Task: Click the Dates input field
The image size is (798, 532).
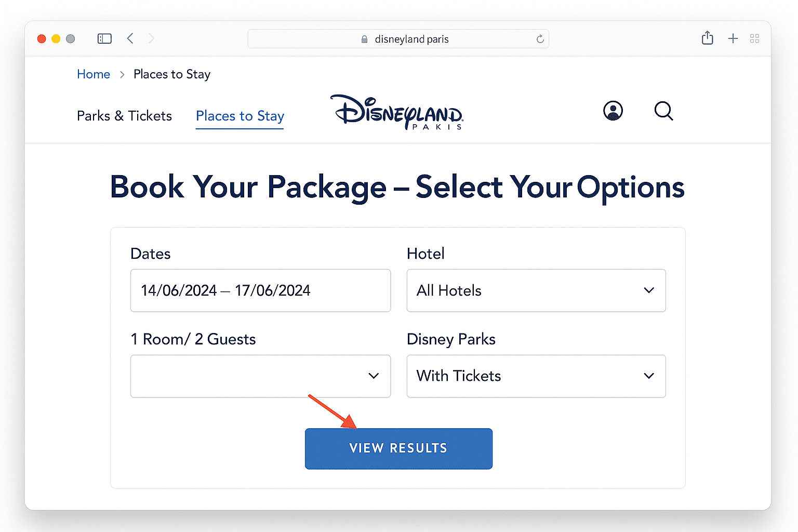Action: 260,290
